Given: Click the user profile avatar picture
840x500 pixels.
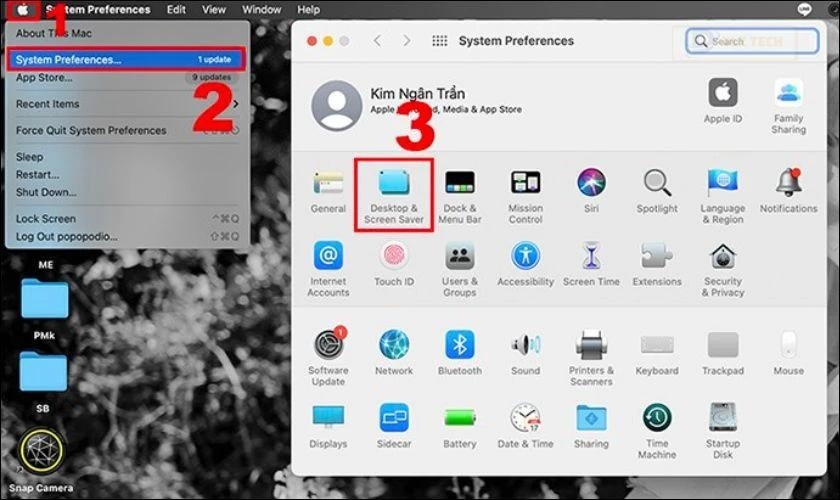Looking at the screenshot, I should click(x=336, y=106).
